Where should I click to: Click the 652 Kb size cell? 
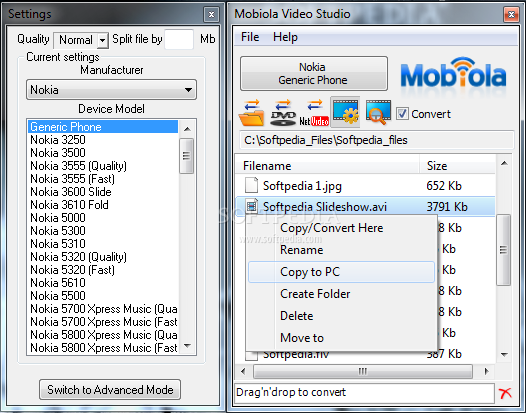click(x=444, y=186)
